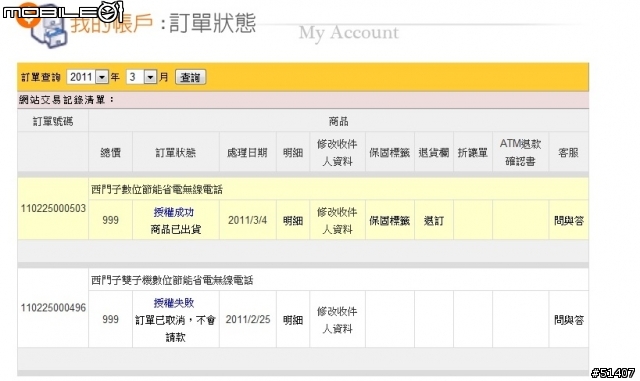The image size is (640, 381).
Task: Open the month dropdown showing 3
Action: click(x=141, y=77)
